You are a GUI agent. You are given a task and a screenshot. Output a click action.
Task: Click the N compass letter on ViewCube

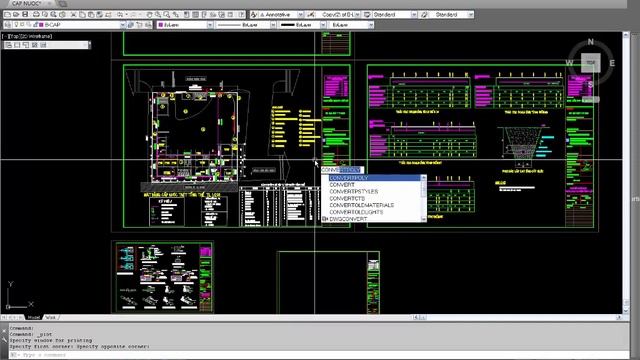click(590, 42)
